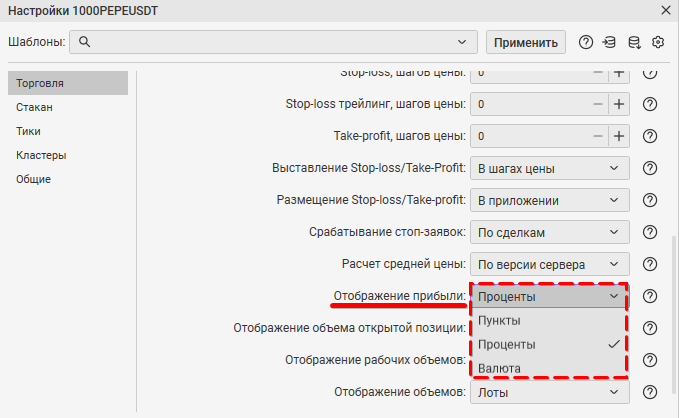
Task: Open help for Отображение прибыли
Action: tap(649, 296)
